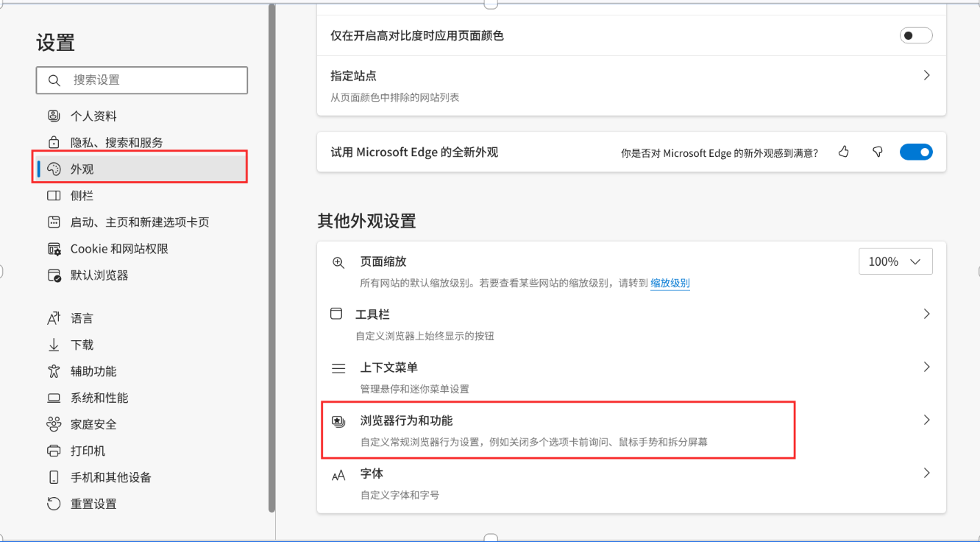
Task: Click the 系统和性能 laptop icon
Action: coord(54,398)
